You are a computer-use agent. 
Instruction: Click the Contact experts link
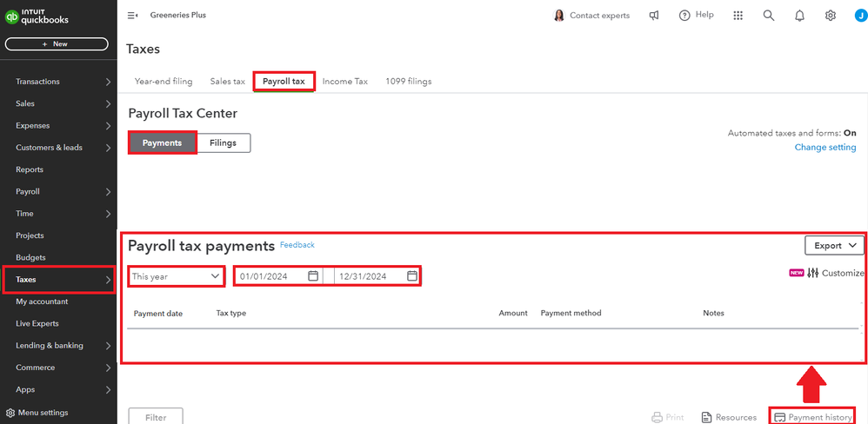coord(599,16)
